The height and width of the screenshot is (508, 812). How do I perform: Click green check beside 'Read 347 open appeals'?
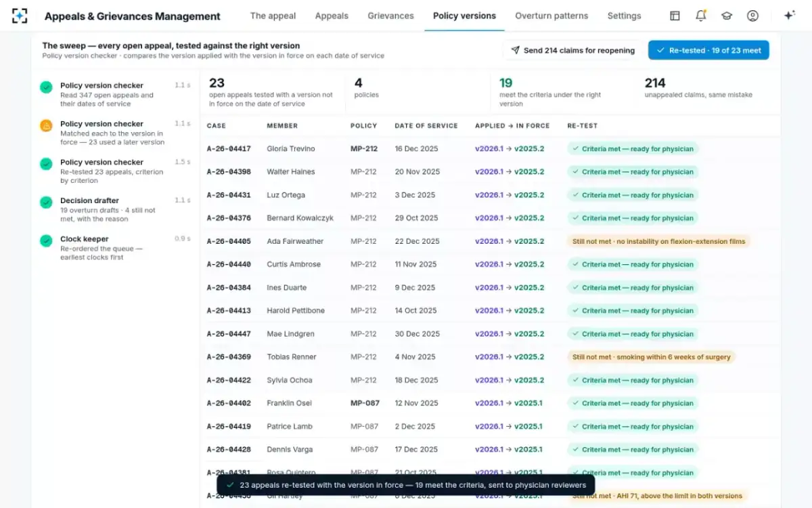click(46, 87)
